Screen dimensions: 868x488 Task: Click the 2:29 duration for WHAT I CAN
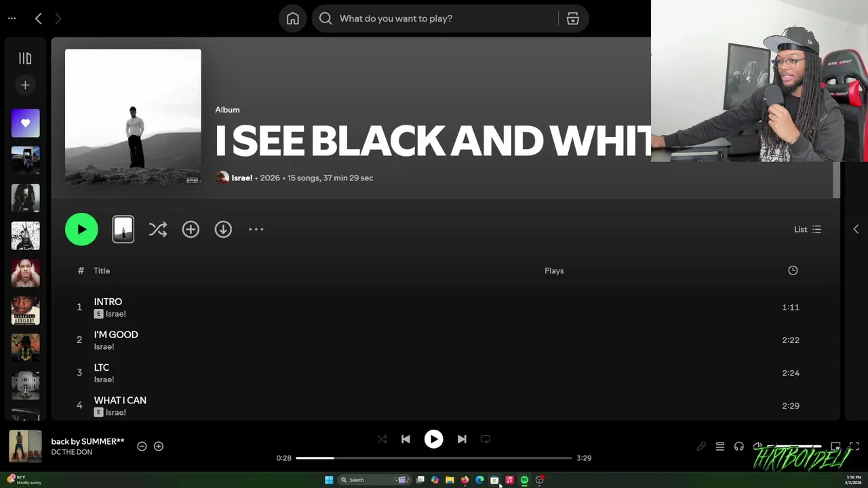791,405
